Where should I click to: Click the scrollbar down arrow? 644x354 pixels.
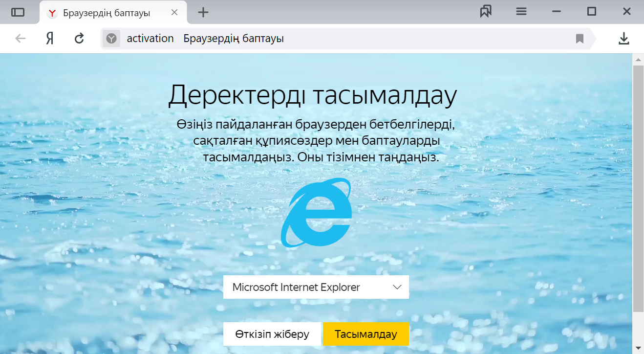click(x=638, y=348)
